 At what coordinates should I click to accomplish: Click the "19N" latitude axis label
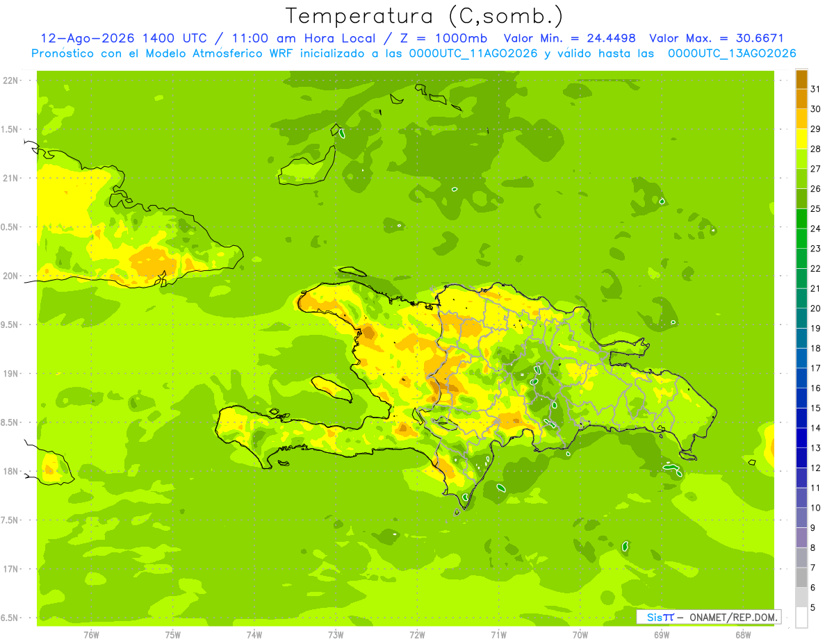pyautogui.click(x=10, y=374)
